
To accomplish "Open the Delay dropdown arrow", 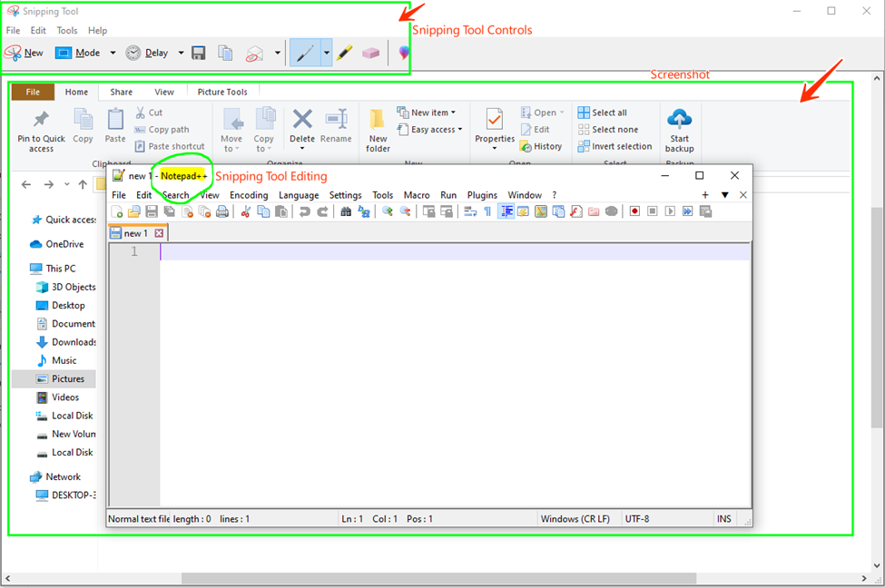I will [x=181, y=53].
